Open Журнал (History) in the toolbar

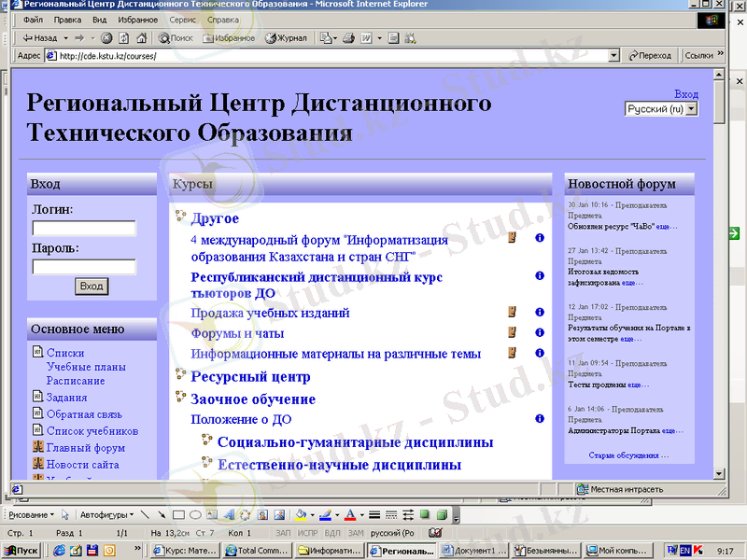[x=286, y=38]
